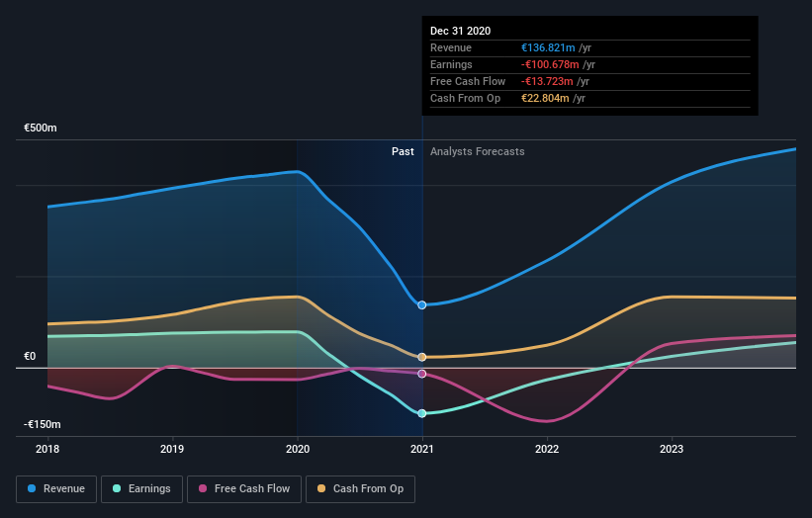This screenshot has height=518, width=812.
Task: Click the pink Free Cash Flow legend dot
Action: 203,488
